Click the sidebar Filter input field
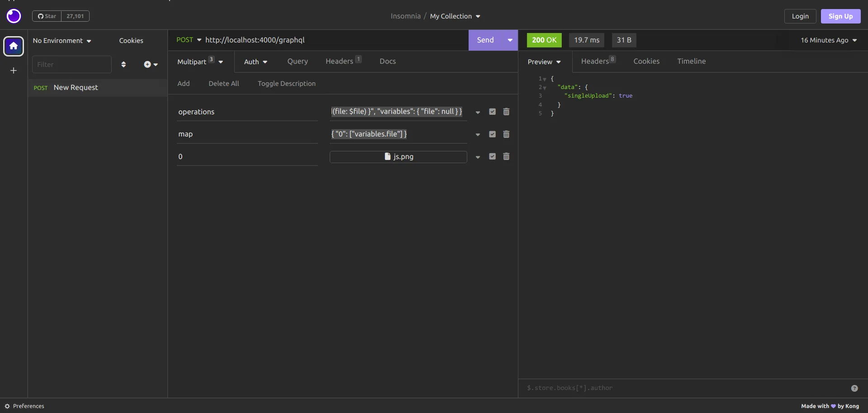This screenshot has width=868, height=413. 71,65
